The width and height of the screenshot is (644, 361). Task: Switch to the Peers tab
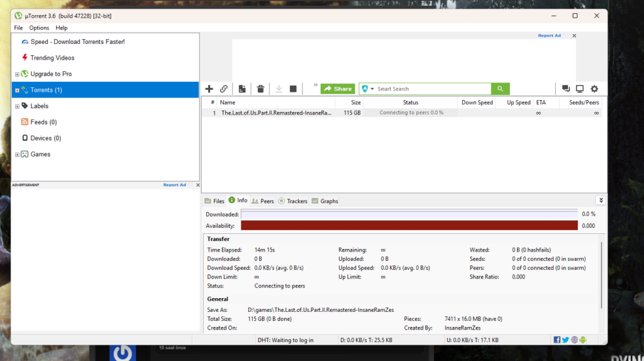tap(262, 201)
